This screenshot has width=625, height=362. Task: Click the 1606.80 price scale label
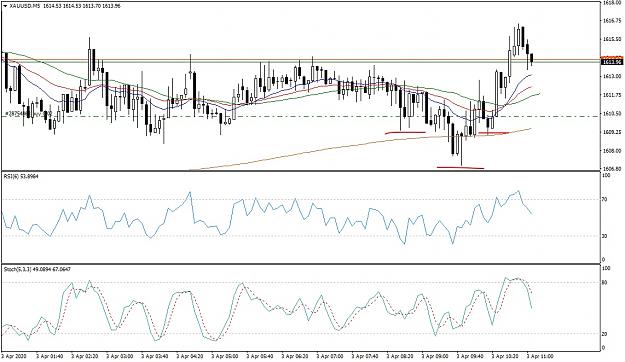pos(611,168)
